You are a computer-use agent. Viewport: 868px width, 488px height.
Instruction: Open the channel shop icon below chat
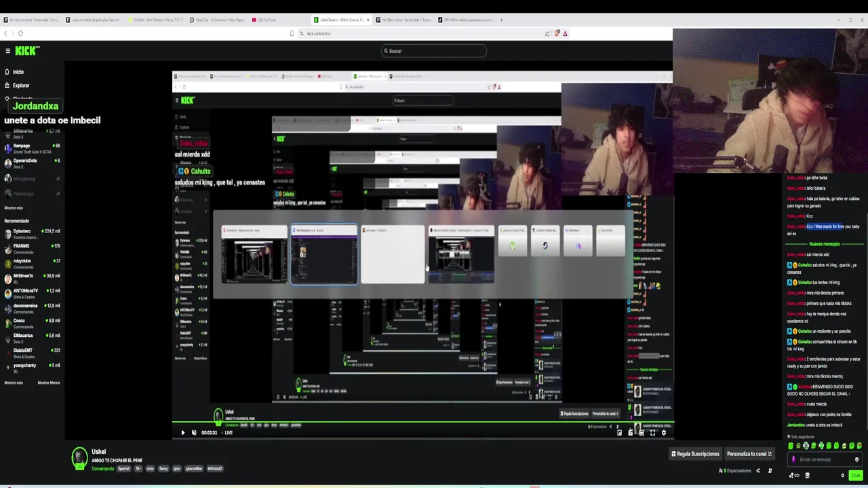pos(808,475)
